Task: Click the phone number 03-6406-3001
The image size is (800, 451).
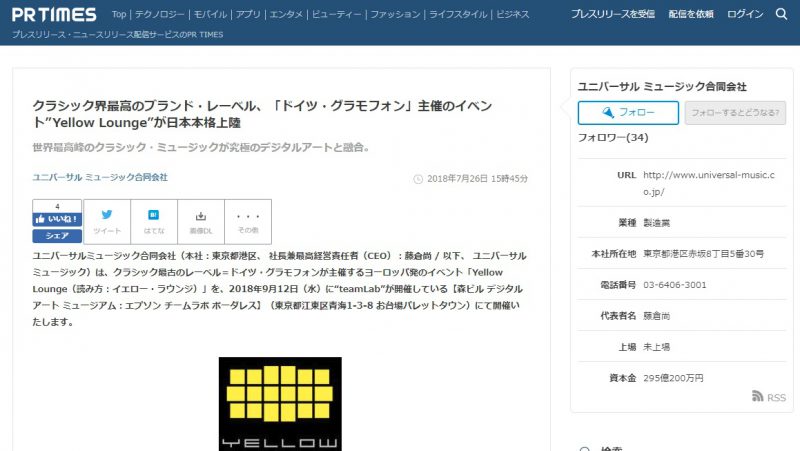Action: coord(674,285)
